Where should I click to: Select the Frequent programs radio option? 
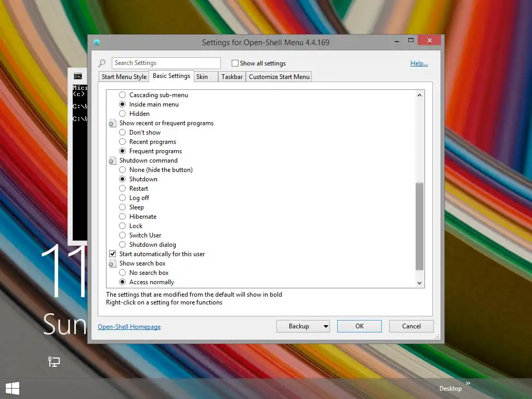123,151
